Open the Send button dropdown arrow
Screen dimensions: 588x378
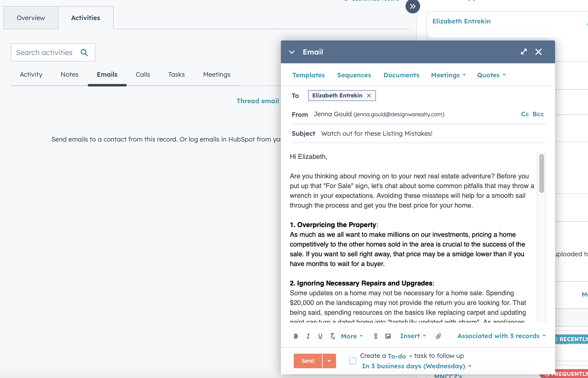click(329, 361)
